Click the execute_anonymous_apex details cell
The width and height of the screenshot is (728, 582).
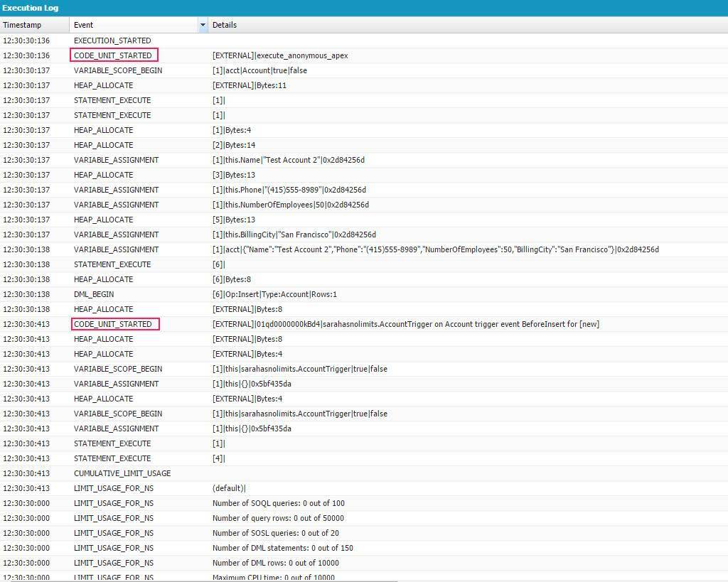[280, 55]
